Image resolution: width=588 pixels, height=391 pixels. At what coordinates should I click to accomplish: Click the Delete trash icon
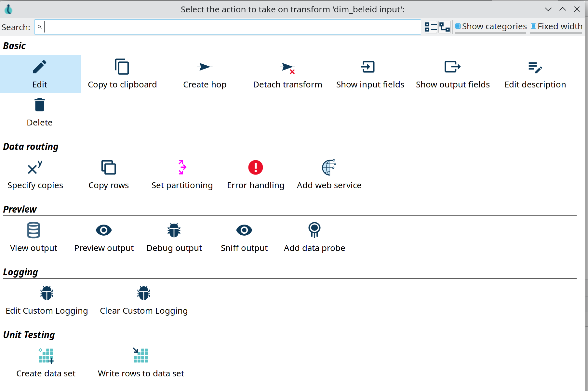(x=40, y=105)
